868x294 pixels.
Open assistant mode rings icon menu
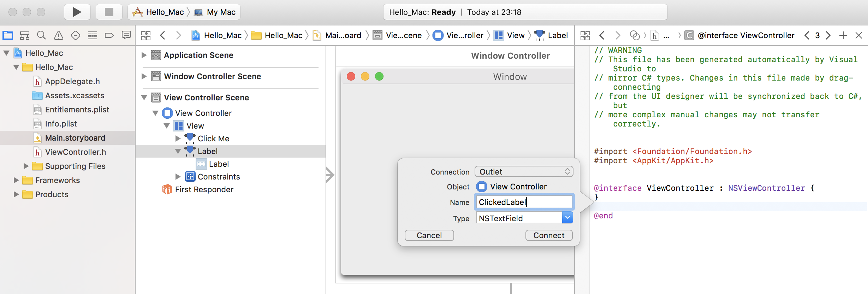(635, 35)
